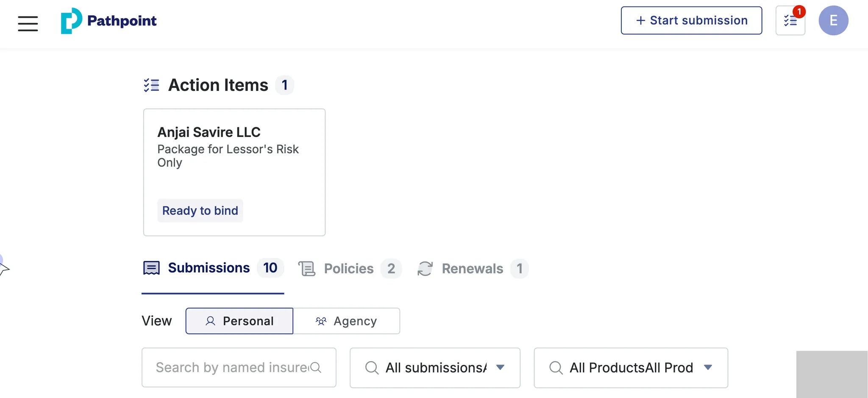Click the All Products dropdown arrow
The image size is (868, 398).
click(x=708, y=367)
